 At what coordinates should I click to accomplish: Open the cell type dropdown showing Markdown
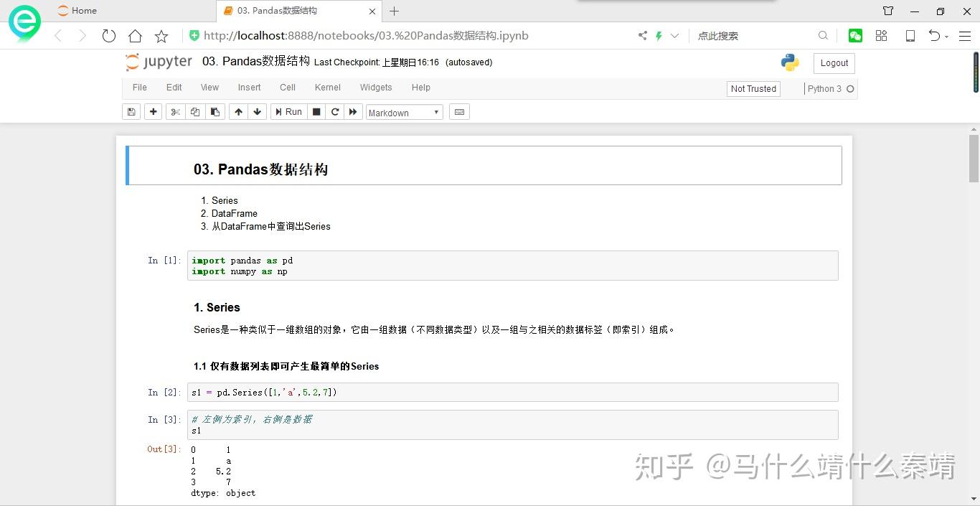(x=404, y=112)
